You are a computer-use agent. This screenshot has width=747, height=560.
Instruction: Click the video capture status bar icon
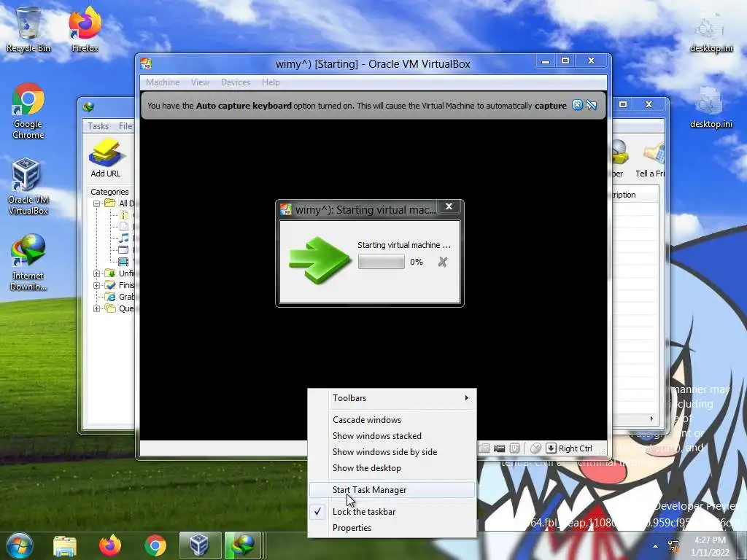tap(499, 448)
